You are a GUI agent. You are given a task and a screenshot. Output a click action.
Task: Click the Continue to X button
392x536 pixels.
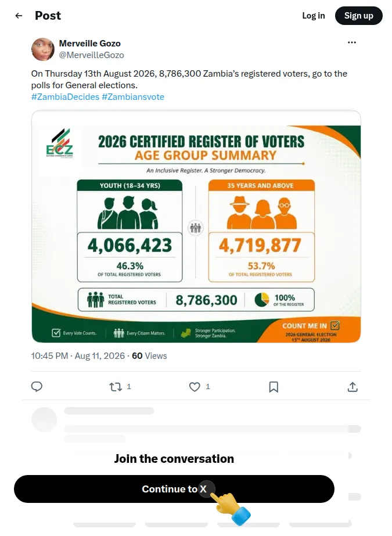pos(174,489)
